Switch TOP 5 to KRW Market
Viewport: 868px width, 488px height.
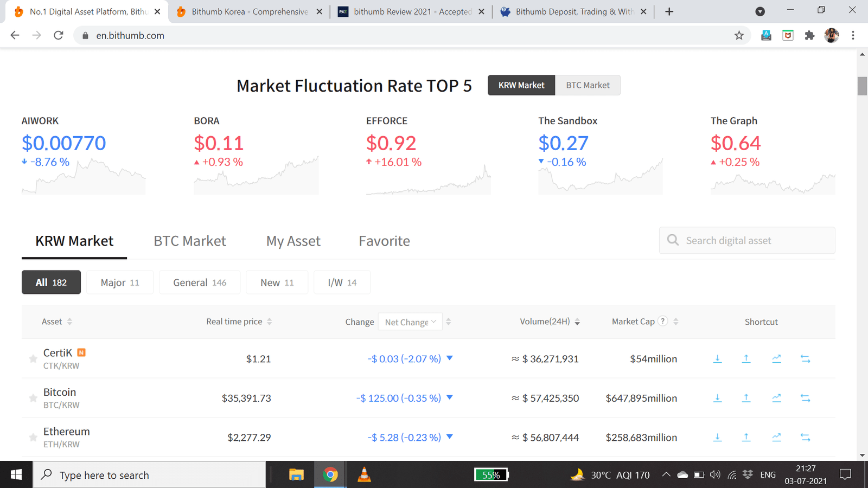pos(521,85)
